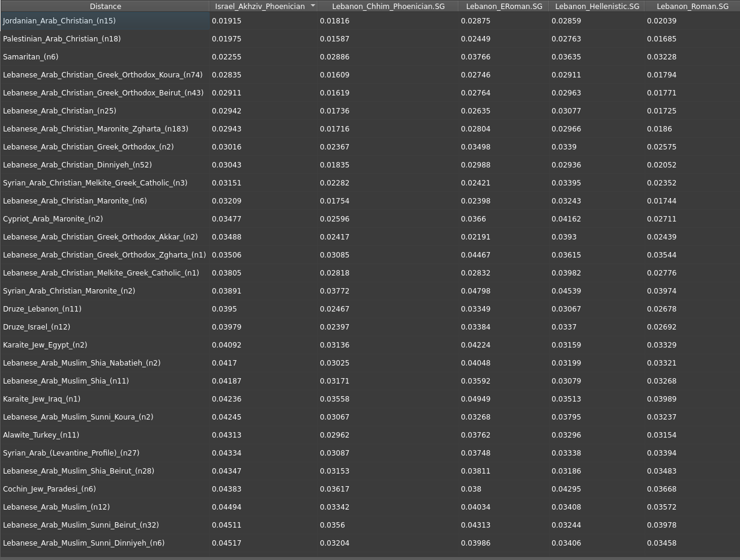This screenshot has width=740, height=560.
Task: Select the Jordanian_Arab_Christian_(n15) row label
Action: point(59,21)
